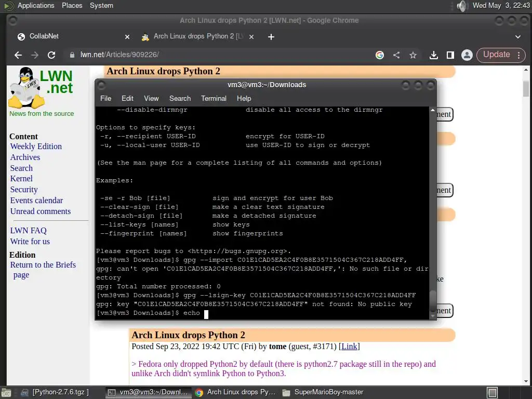
Task: Open Search link in LWN sidebar
Action: (21, 168)
